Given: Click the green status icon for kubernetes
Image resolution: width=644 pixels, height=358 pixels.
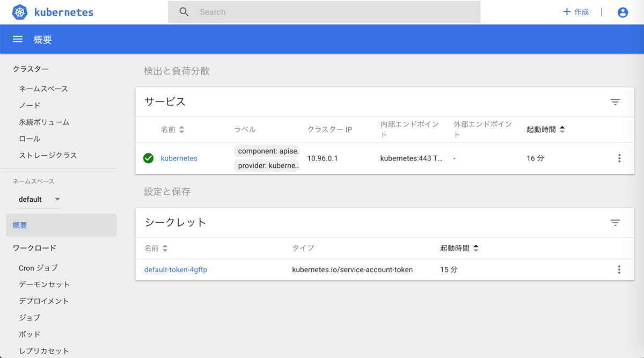Looking at the screenshot, I should click(x=149, y=158).
